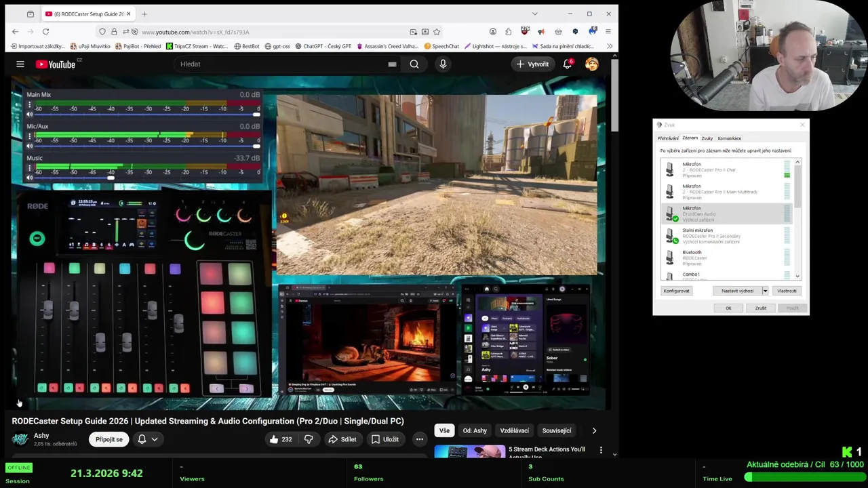Save video with Uložit button
The height and width of the screenshot is (488, 868).
pos(384,439)
